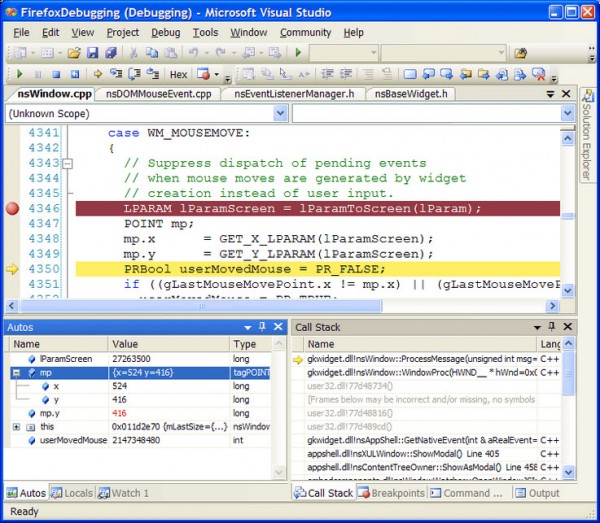
Task: Click the Redo arrow icon
Action: point(220,52)
